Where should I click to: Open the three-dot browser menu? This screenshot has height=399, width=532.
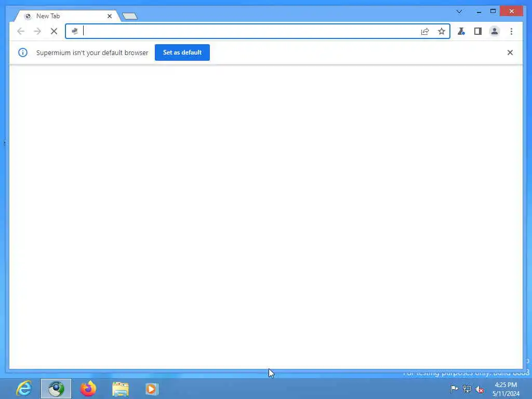click(x=511, y=31)
